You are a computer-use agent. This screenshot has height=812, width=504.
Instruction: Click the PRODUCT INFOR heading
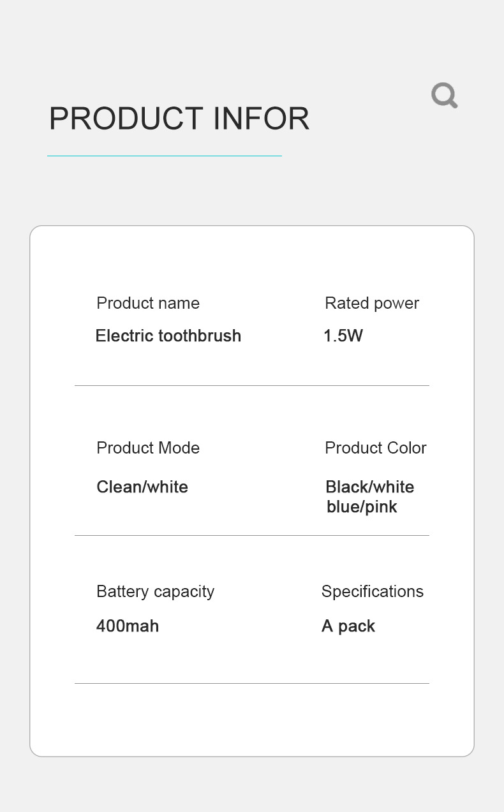pyautogui.click(x=179, y=119)
